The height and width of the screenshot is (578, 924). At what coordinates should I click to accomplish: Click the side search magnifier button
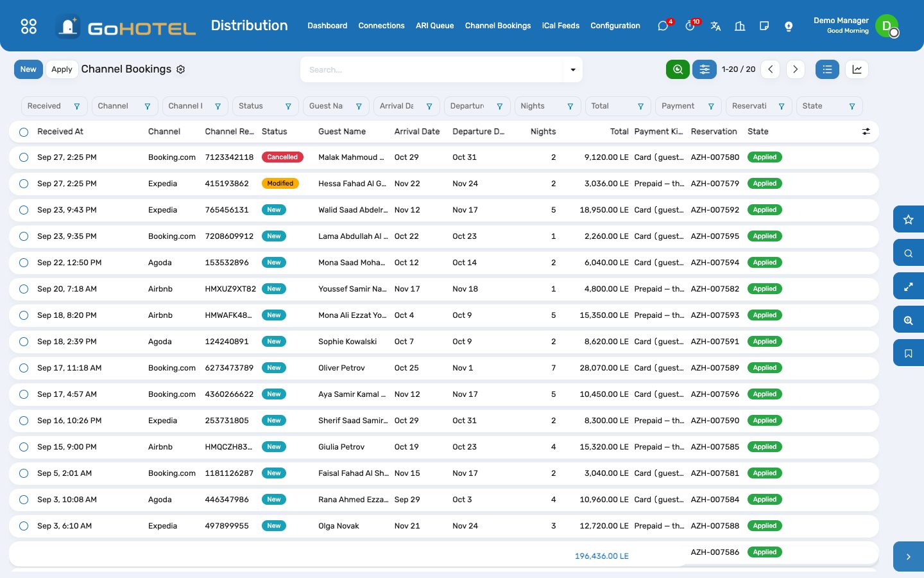point(909,253)
